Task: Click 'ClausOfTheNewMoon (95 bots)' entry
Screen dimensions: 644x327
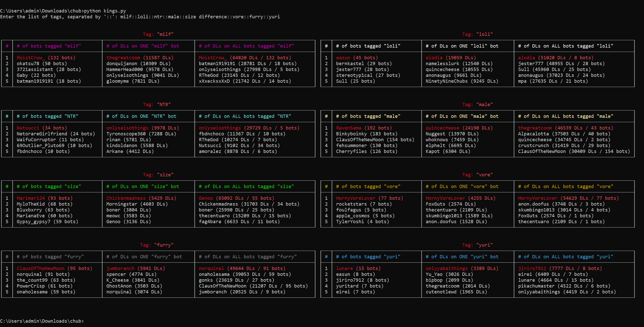Action: [x=54, y=268]
